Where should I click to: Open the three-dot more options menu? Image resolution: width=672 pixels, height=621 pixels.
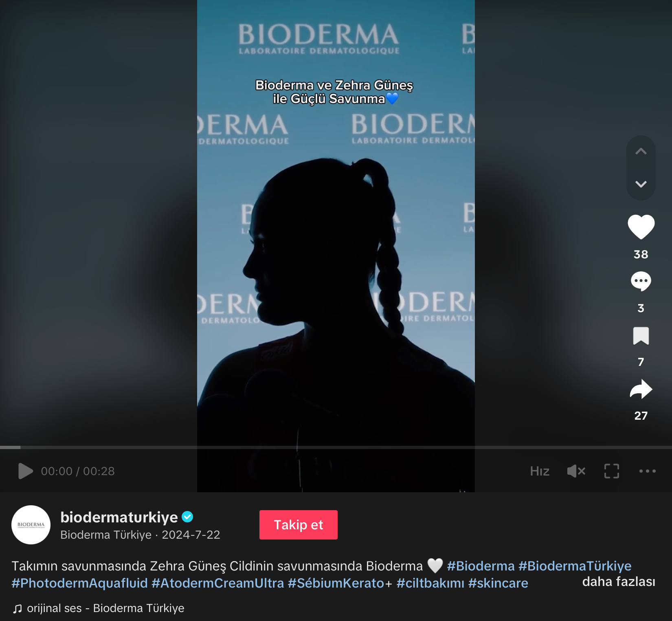pos(648,471)
